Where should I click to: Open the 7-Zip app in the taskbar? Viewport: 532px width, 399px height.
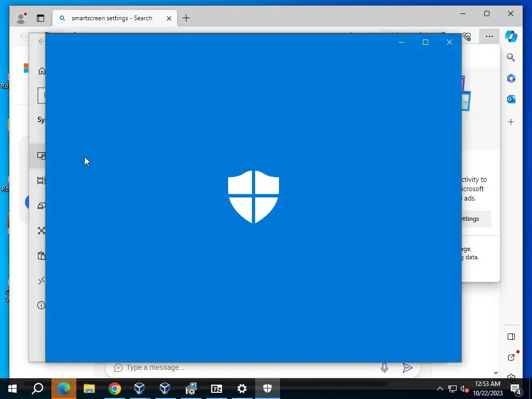coord(217,389)
